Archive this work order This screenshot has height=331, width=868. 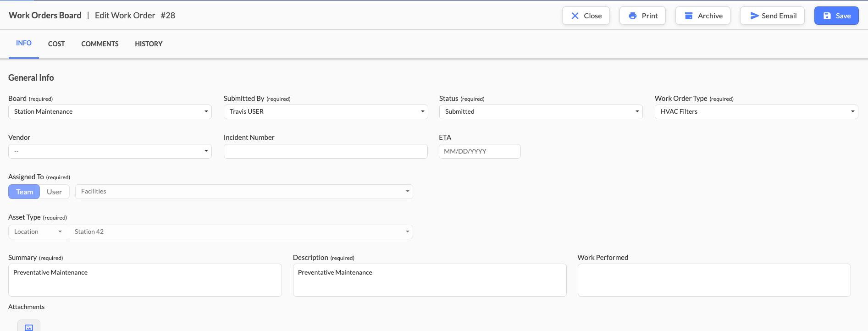(702, 16)
